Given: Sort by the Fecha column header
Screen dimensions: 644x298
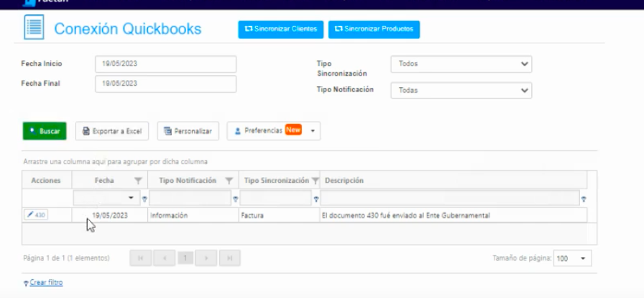Looking at the screenshot, I should (104, 181).
